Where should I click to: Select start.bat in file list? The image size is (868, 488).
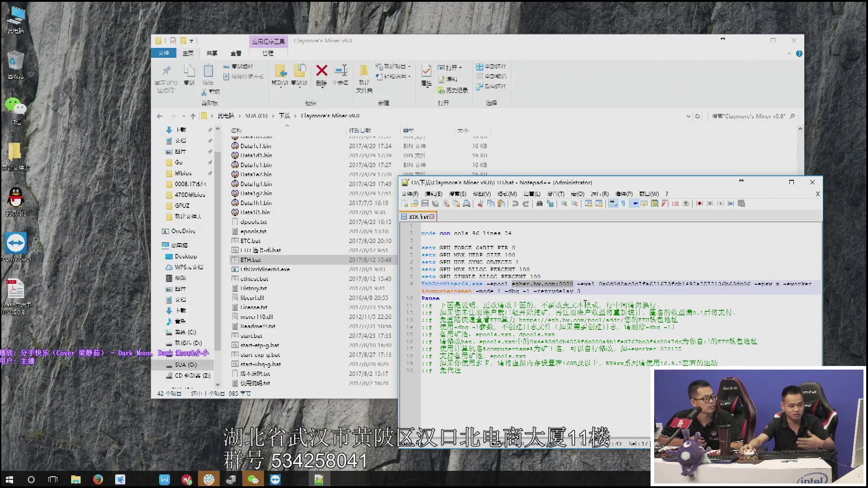click(x=251, y=336)
